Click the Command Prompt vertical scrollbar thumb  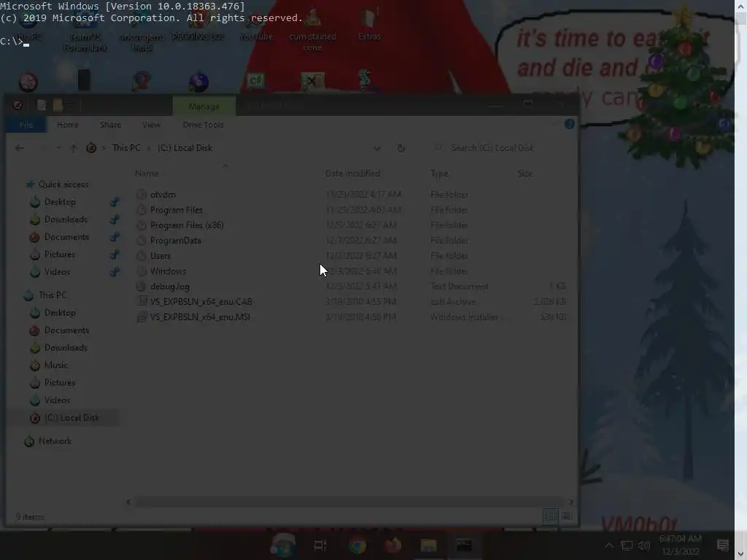tap(740, 18)
